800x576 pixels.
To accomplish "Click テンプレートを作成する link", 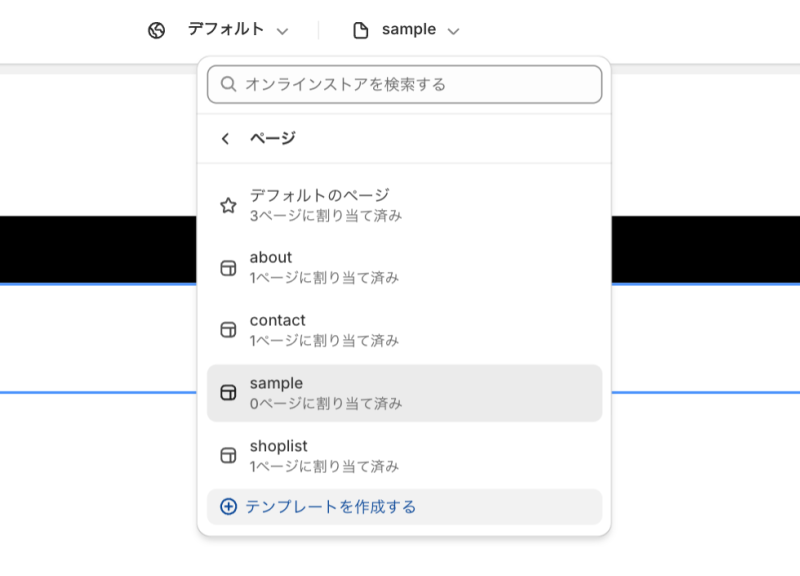I will pyautogui.click(x=331, y=507).
